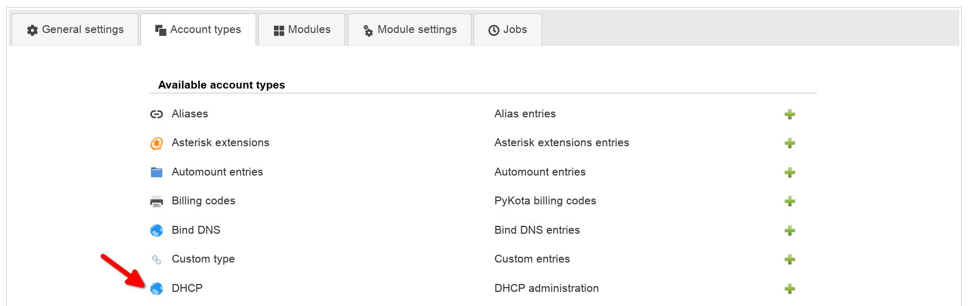This screenshot has height=306, width=980.
Task: Click the Bind DNS globe icon
Action: pos(157,231)
